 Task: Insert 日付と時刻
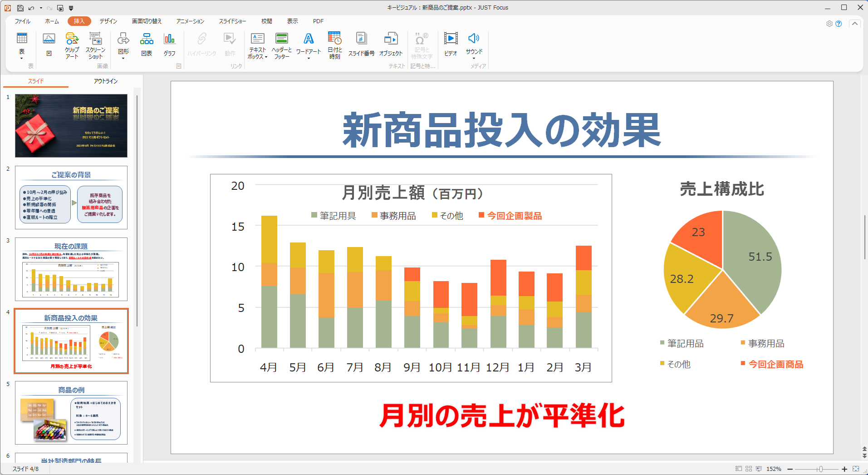coord(335,45)
